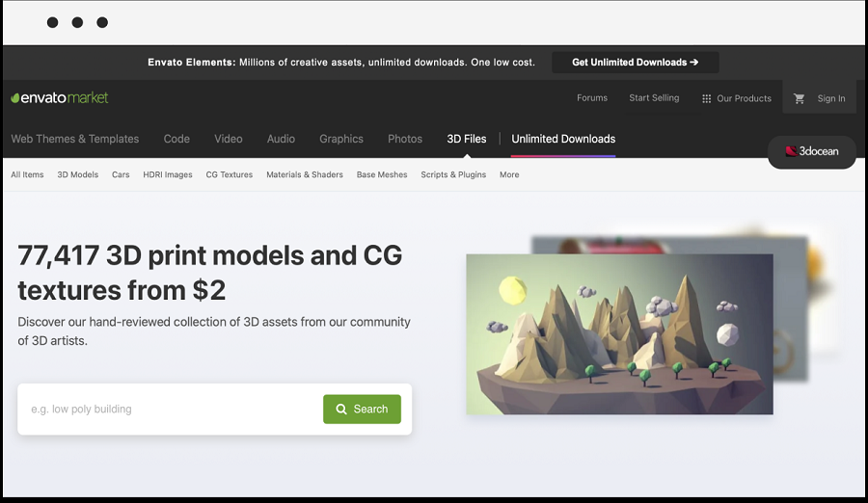Click the Sign In link
Image resolution: width=868 pixels, height=503 pixels.
tap(831, 98)
